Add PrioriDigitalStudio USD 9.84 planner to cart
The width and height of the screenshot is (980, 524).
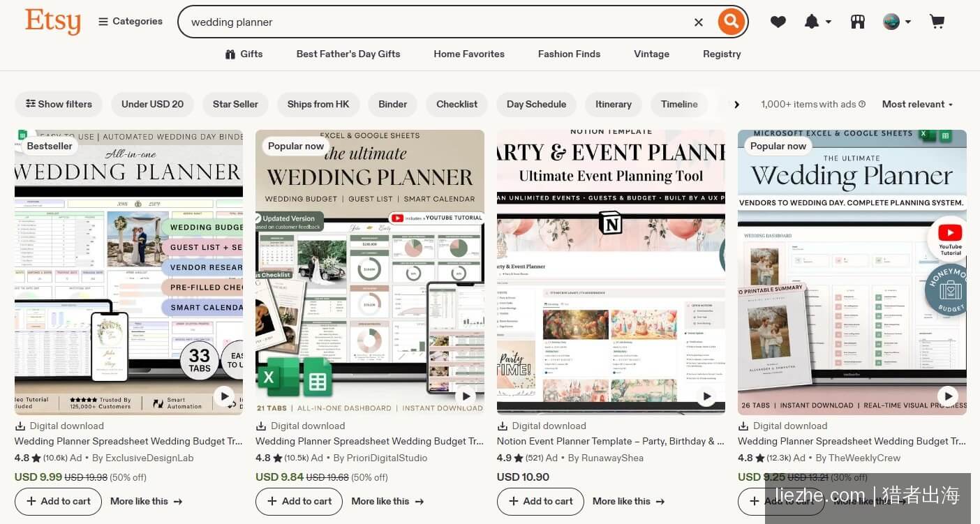coord(299,501)
